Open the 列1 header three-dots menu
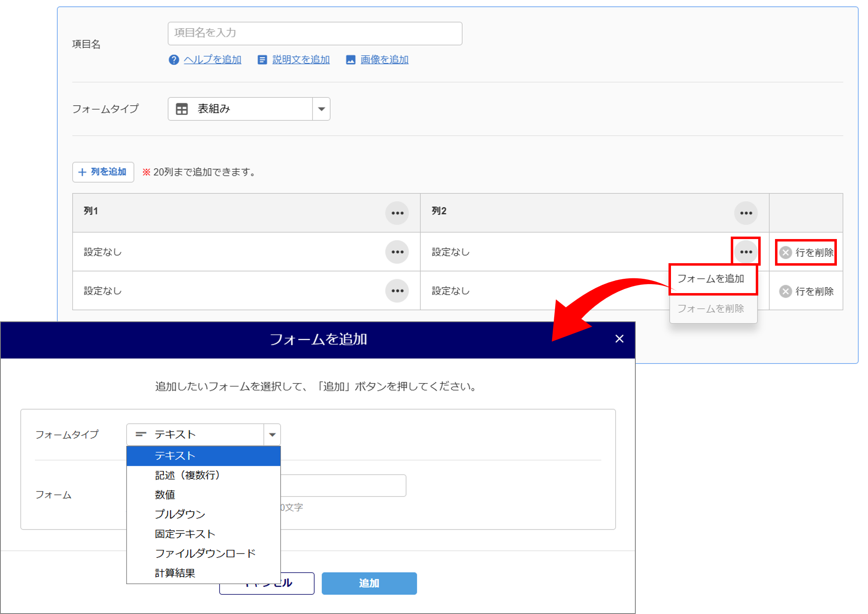Image resolution: width=868 pixels, height=614 pixels. [x=397, y=213]
